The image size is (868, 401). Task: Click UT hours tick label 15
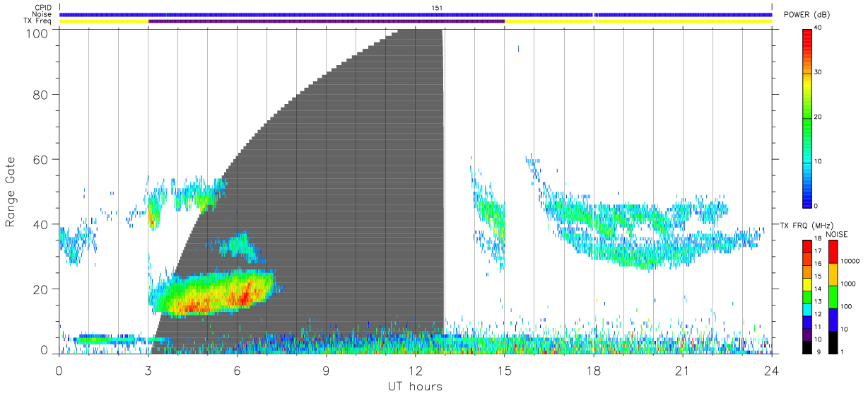tap(505, 370)
